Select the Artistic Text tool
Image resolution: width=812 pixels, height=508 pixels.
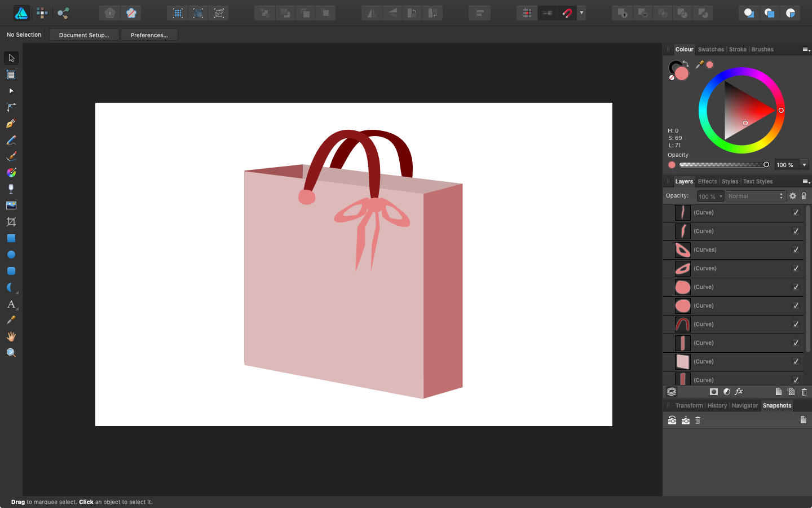[x=11, y=304]
